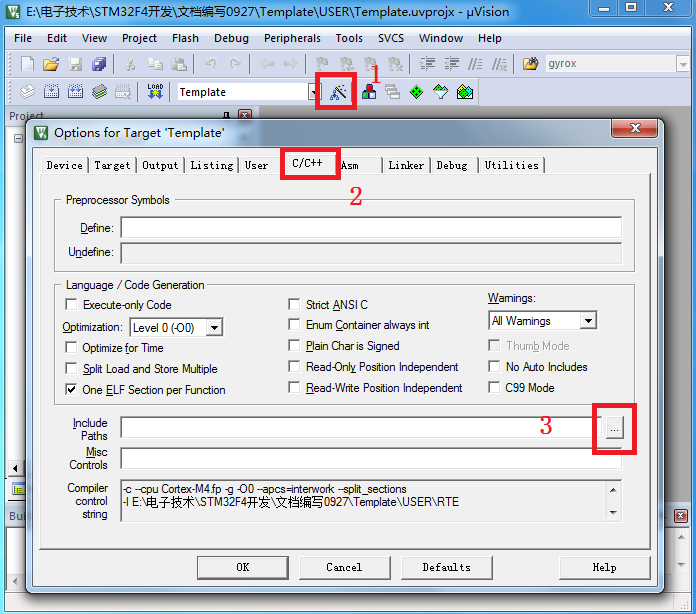Viewport: 696px width, 614px height.
Task: Enable Strict ANSI C
Action: [x=294, y=305]
